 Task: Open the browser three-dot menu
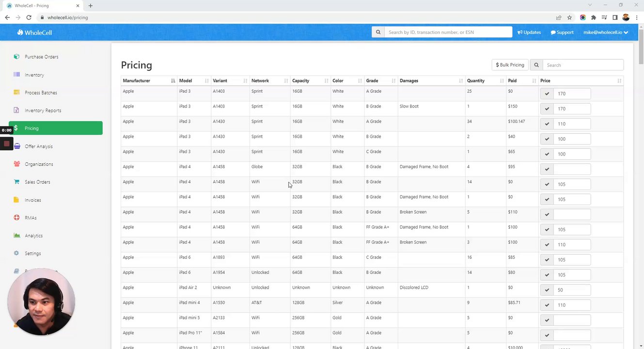[x=637, y=17]
